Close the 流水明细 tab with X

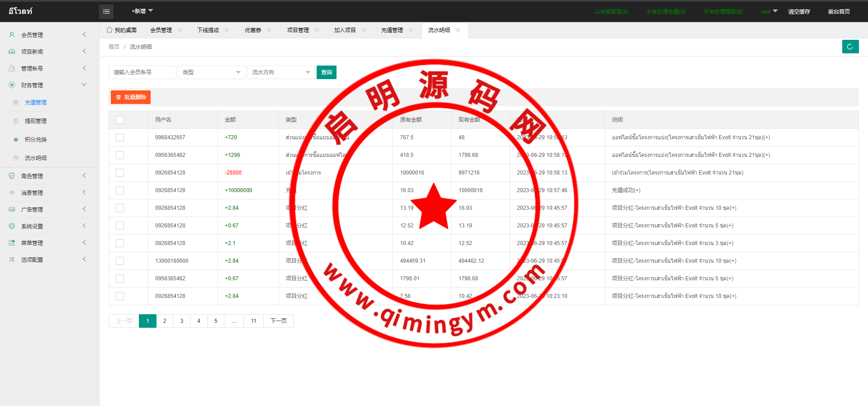458,30
